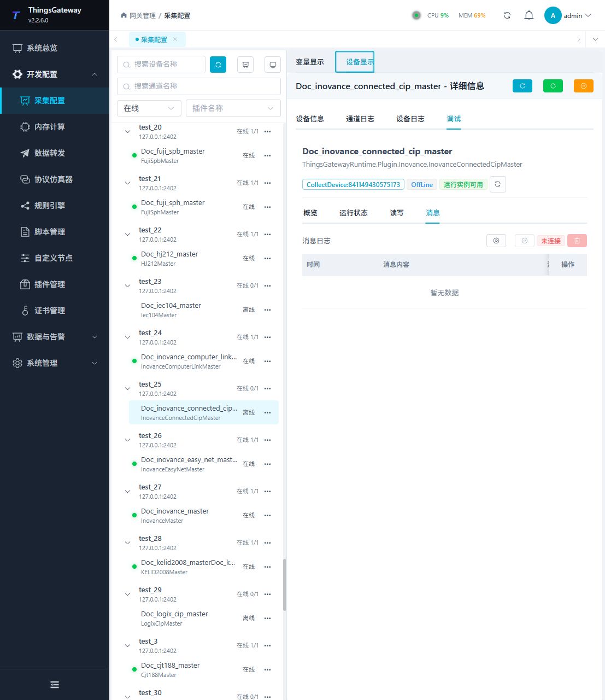Collapse the test_20 channel node
The width and height of the screenshot is (605, 700).
(x=127, y=132)
